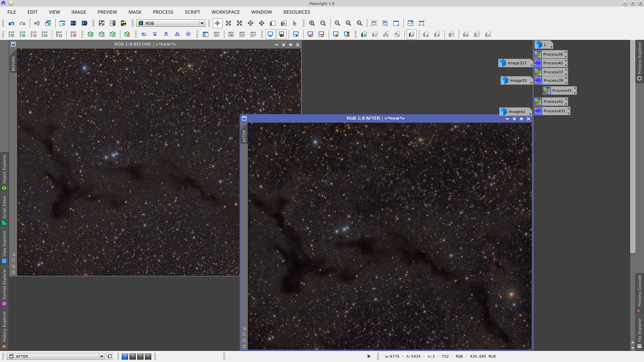The height and width of the screenshot is (362, 644).
Task: Toggle the 24-bit screen transfer function button
Action: (281, 35)
